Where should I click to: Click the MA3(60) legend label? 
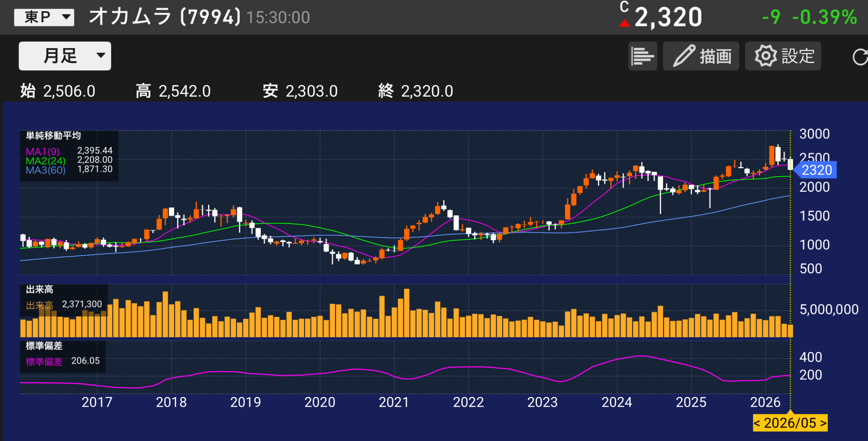pyautogui.click(x=45, y=170)
